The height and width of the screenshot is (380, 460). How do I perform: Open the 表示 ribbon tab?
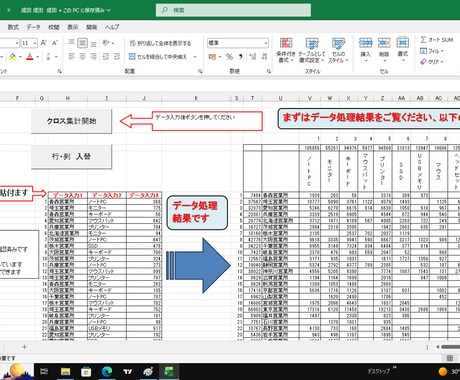pos(73,27)
